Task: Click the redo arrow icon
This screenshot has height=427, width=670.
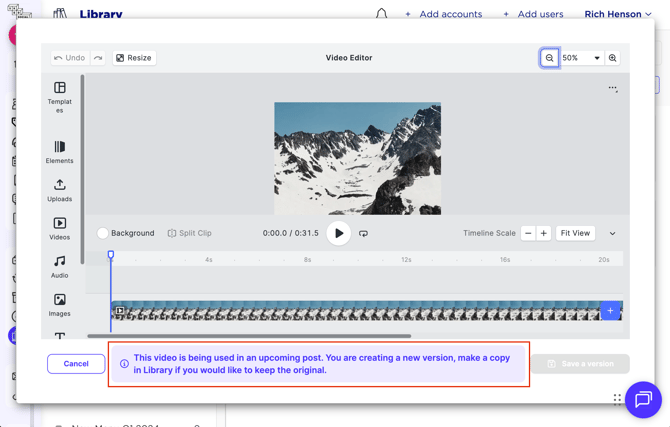Action: click(98, 58)
